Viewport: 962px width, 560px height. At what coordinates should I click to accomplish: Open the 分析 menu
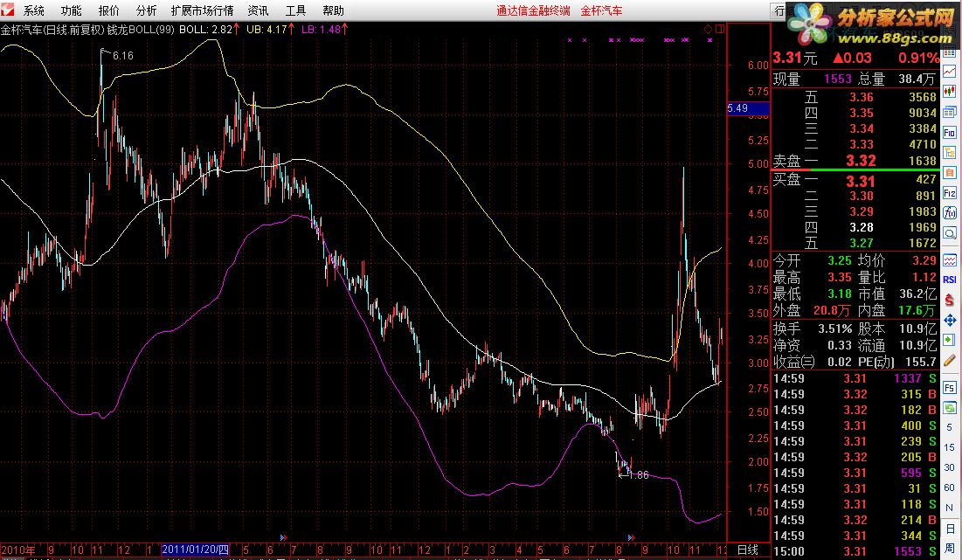(146, 10)
